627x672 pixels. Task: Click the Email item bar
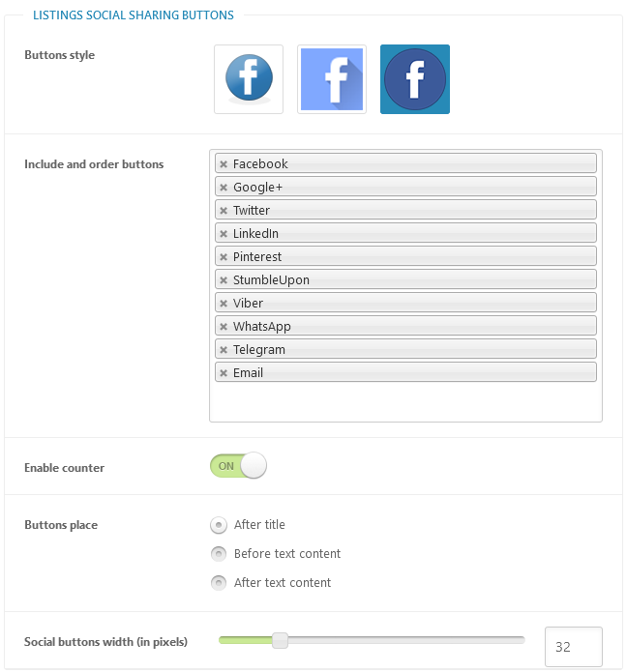point(405,372)
